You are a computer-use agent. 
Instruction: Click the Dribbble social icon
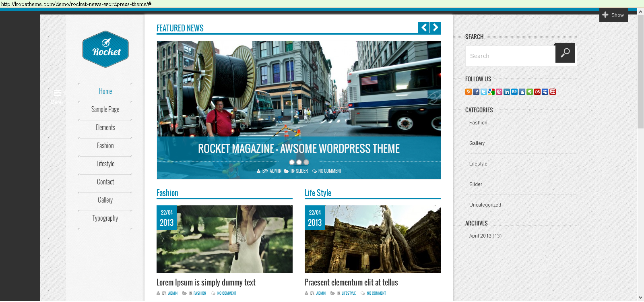pyautogui.click(x=499, y=92)
